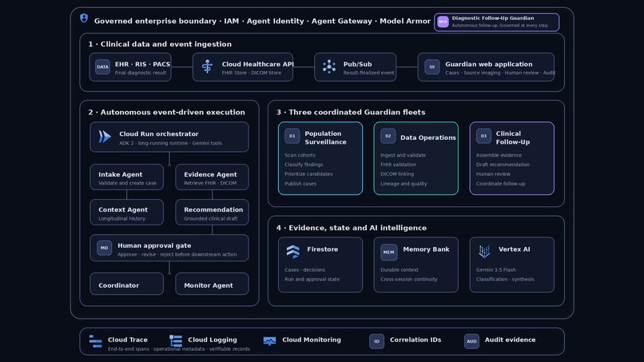
Task: Click the Diagnostic Follow-Up Guardian title
Action: coord(493,18)
